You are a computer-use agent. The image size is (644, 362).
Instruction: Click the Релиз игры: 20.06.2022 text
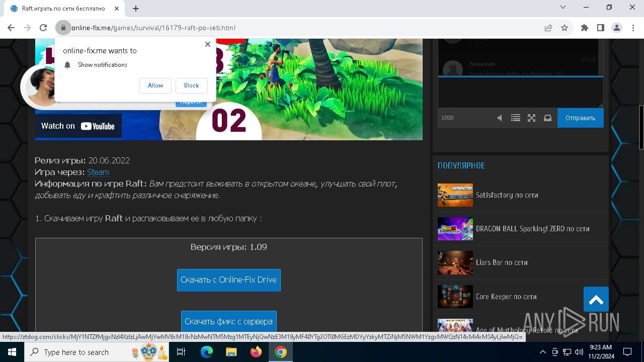(x=83, y=160)
